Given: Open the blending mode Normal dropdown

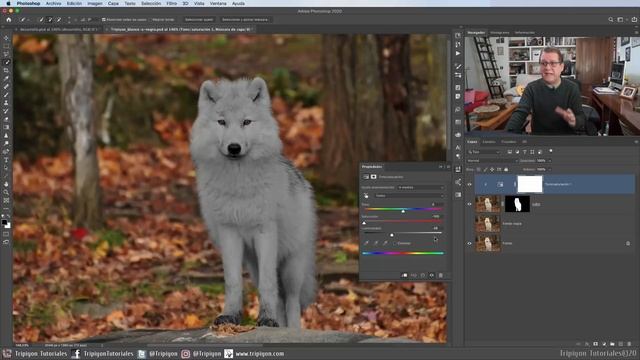Looking at the screenshot, I should tap(492, 161).
